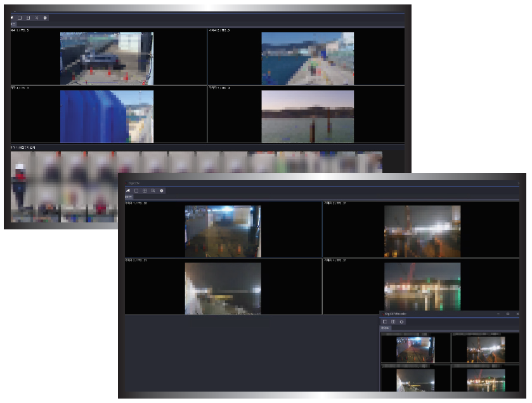Screen dimensions: 532x403
Task: Minimize the CCTV Recorder window
Action: [498, 314]
